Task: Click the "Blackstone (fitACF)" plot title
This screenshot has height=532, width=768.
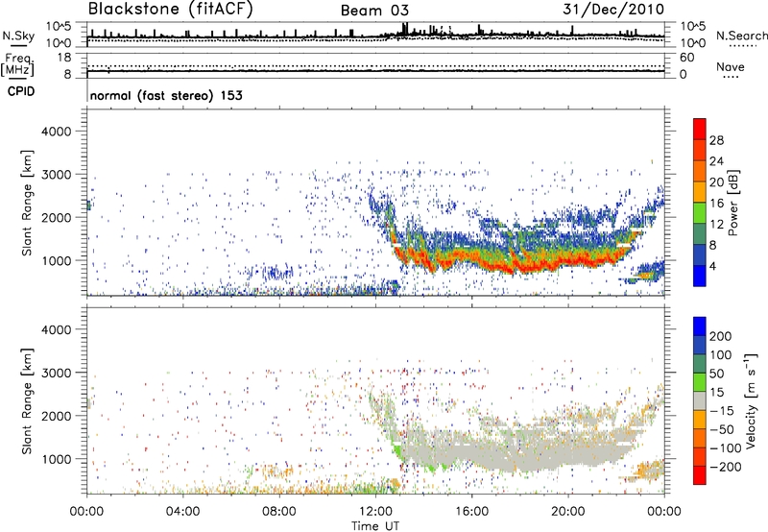Action: click(170, 9)
